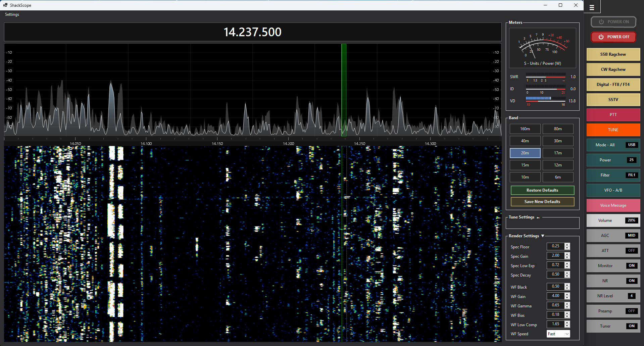Activate the PTT button
Image resolution: width=644 pixels, height=346 pixels.
613,115
